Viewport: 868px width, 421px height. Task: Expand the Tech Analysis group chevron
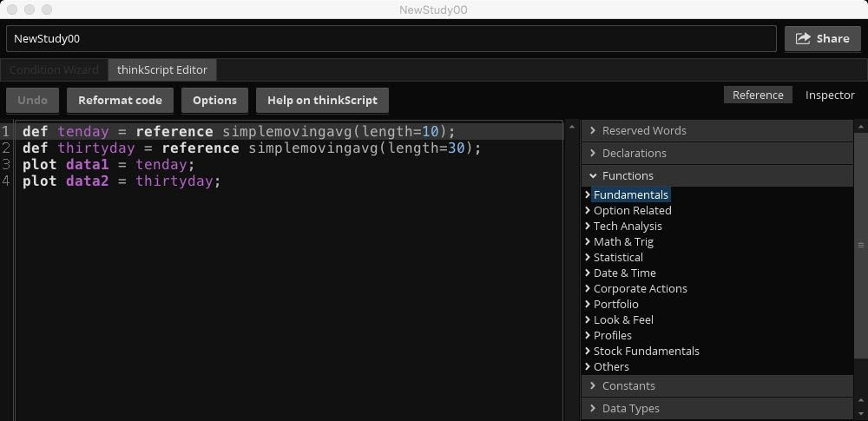pos(588,226)
